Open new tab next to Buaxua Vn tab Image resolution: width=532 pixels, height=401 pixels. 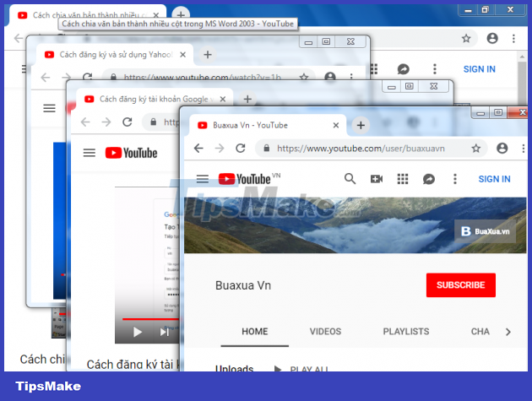tap(361, 125)
